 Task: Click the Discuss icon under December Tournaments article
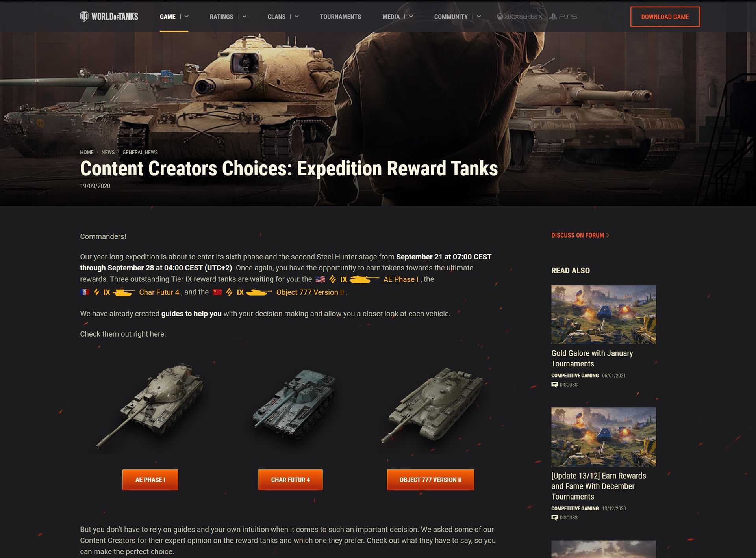pyautogui.click(x=554, y=518)
